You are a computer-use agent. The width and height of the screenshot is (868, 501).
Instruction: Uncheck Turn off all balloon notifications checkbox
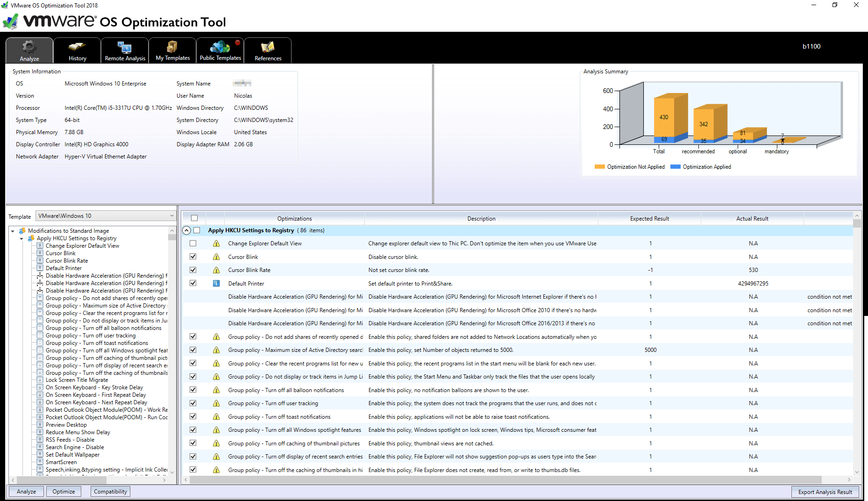(x=193, y=390)
